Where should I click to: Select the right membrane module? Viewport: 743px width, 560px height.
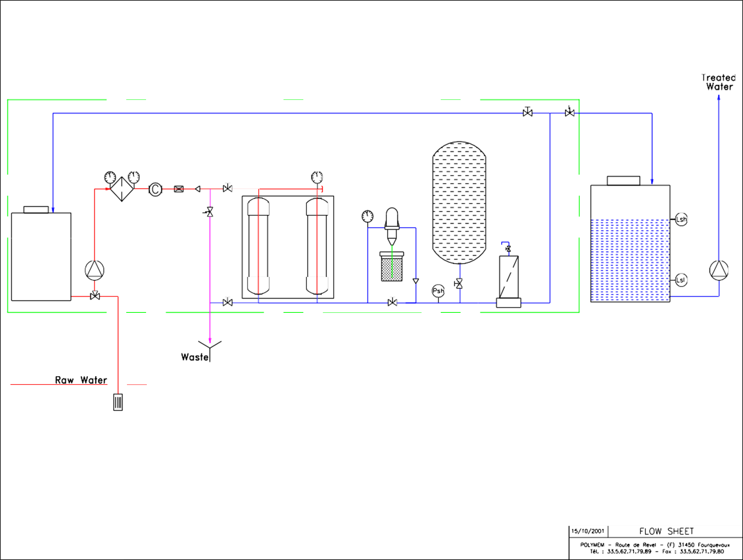tap(317, 246)
